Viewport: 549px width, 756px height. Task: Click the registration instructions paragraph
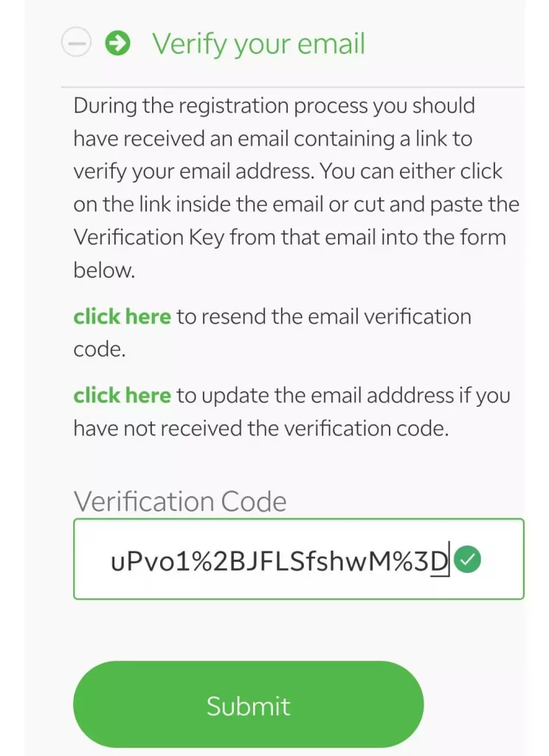[296, 188]
